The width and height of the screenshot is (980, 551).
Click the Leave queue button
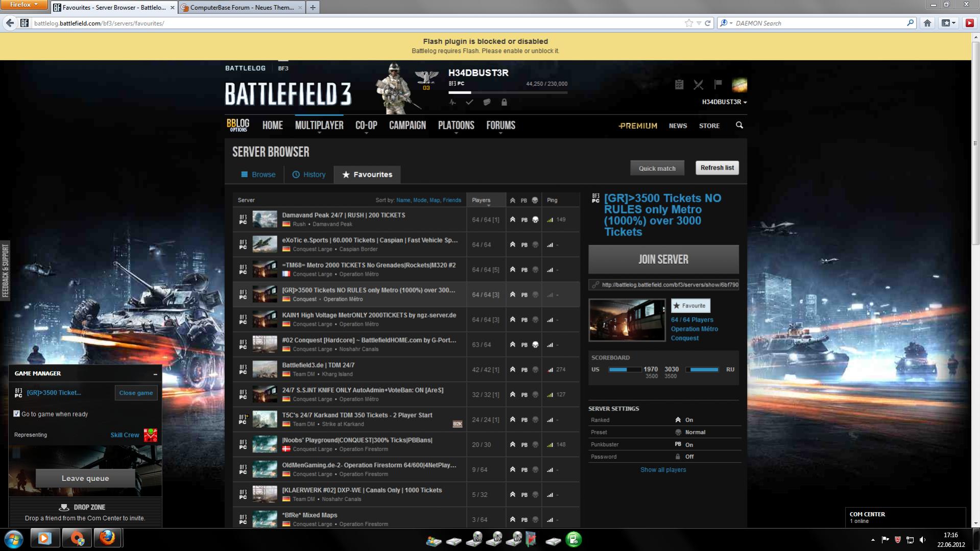85,478
